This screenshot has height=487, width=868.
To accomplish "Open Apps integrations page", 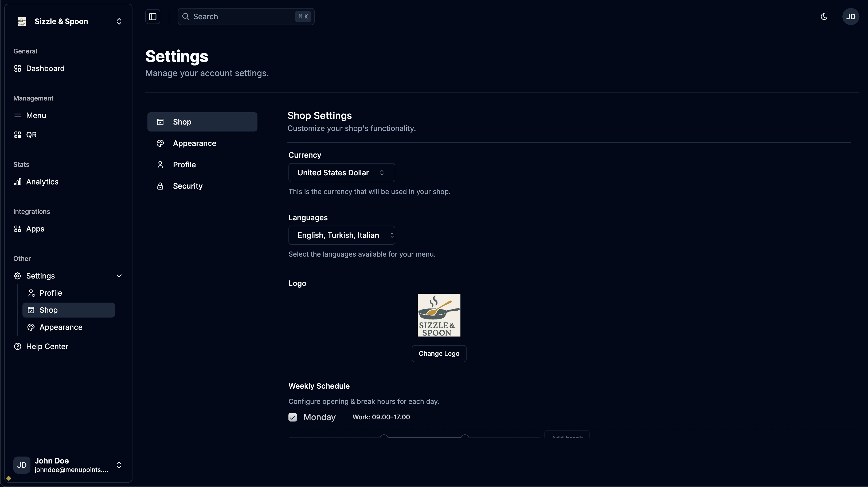I will [35, 229].
